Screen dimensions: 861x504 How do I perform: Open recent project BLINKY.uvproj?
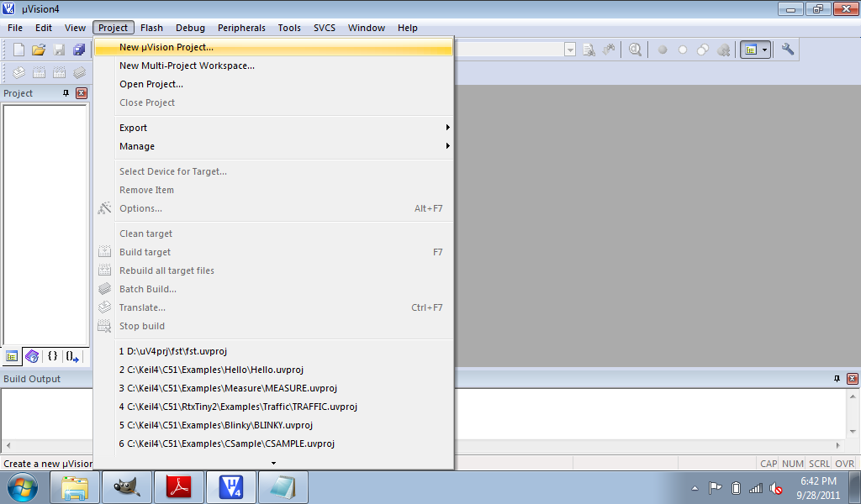tap(273, 425)
